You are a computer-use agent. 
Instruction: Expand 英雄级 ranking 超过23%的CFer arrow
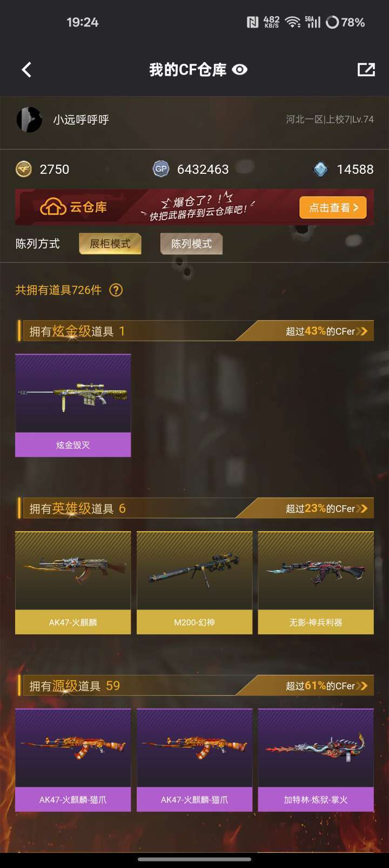(363, 508)
